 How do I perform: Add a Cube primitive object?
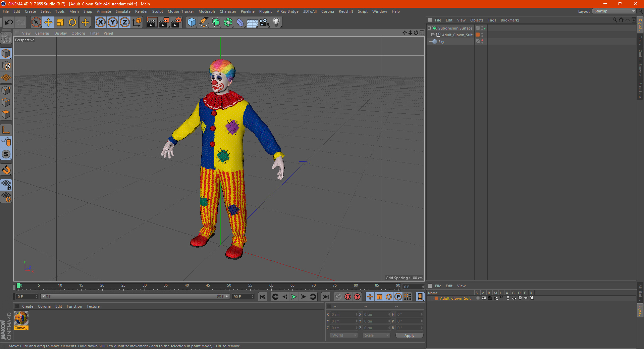(x=192, y=22)
